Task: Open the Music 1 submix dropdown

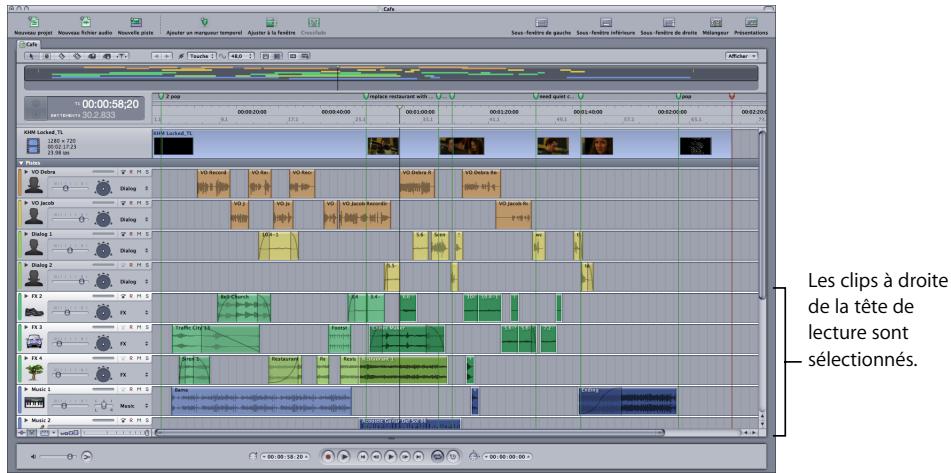Action: [134, 405]
